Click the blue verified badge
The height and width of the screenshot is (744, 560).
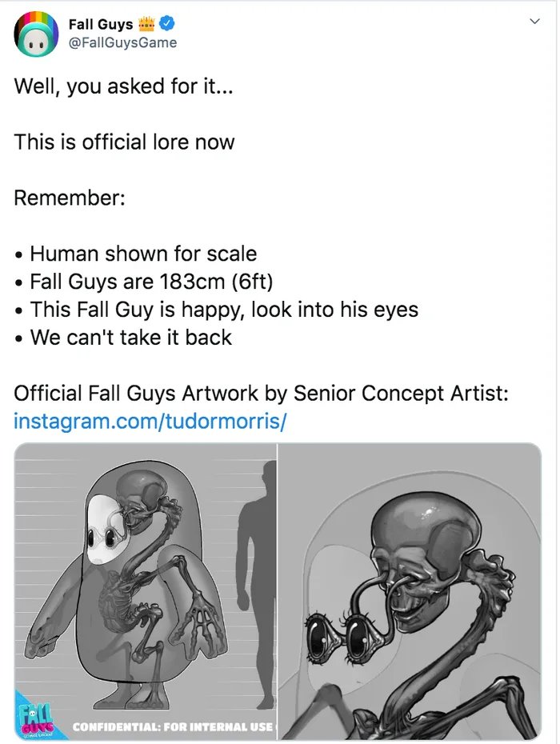point(166,24)
